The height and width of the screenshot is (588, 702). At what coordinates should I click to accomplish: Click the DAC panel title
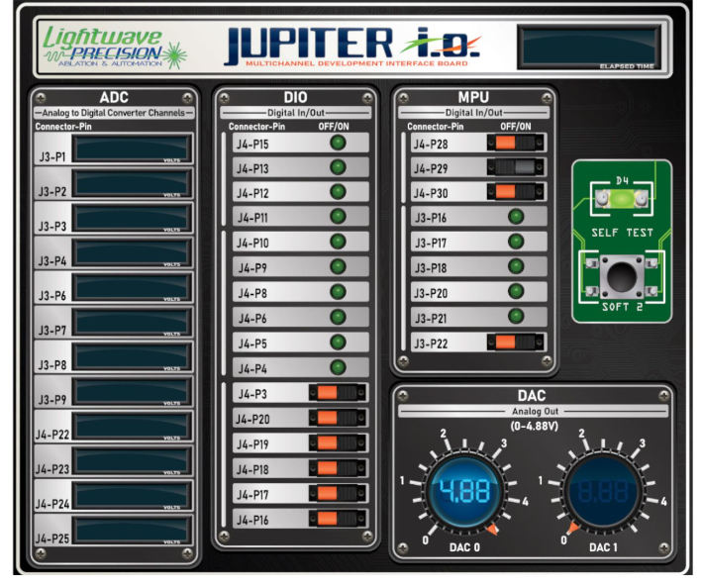532,396
